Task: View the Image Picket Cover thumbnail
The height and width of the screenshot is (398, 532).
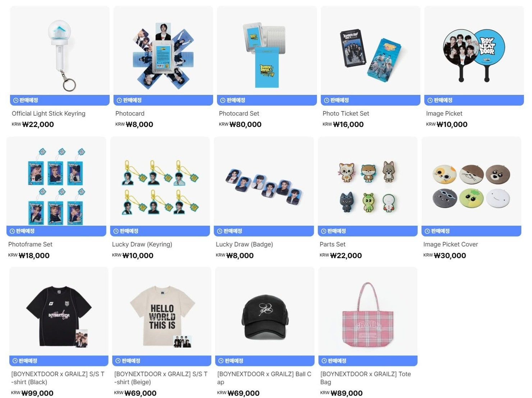Action: point(471,181)
